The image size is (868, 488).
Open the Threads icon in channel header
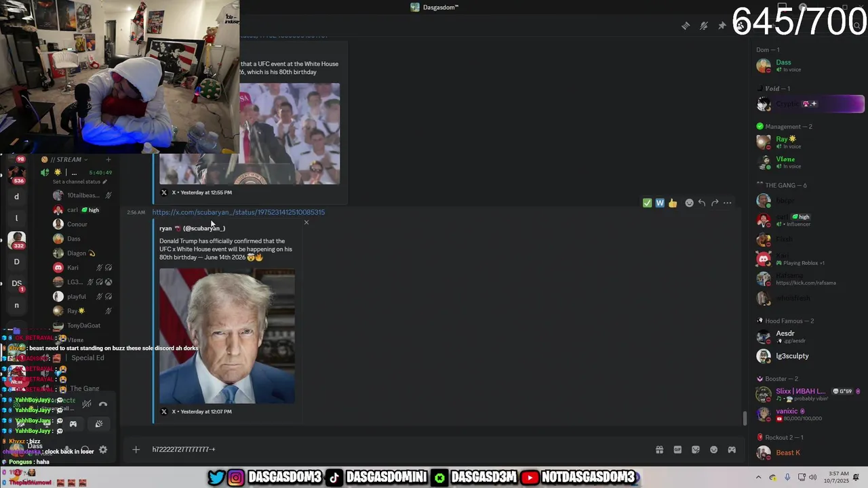686,26
